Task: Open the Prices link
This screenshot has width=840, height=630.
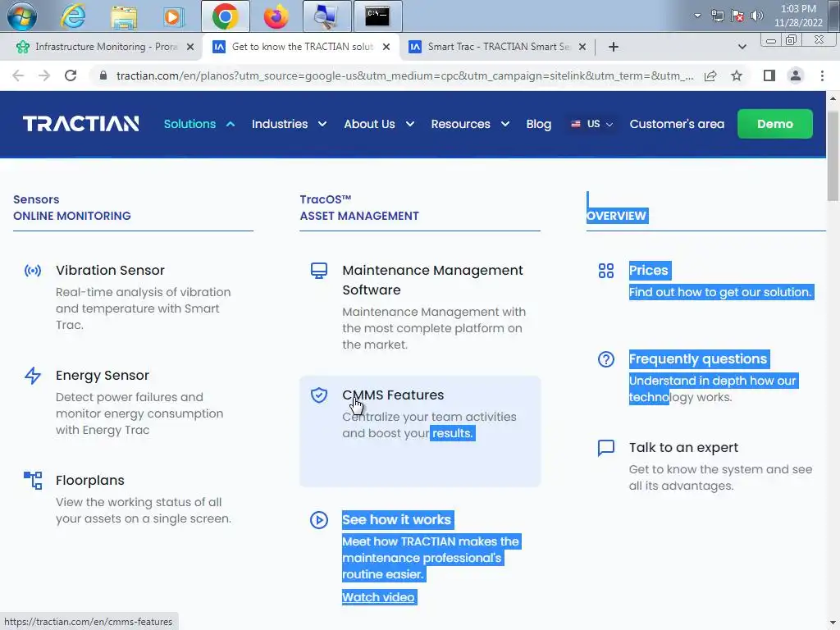Action: click(x=649, y=271)
